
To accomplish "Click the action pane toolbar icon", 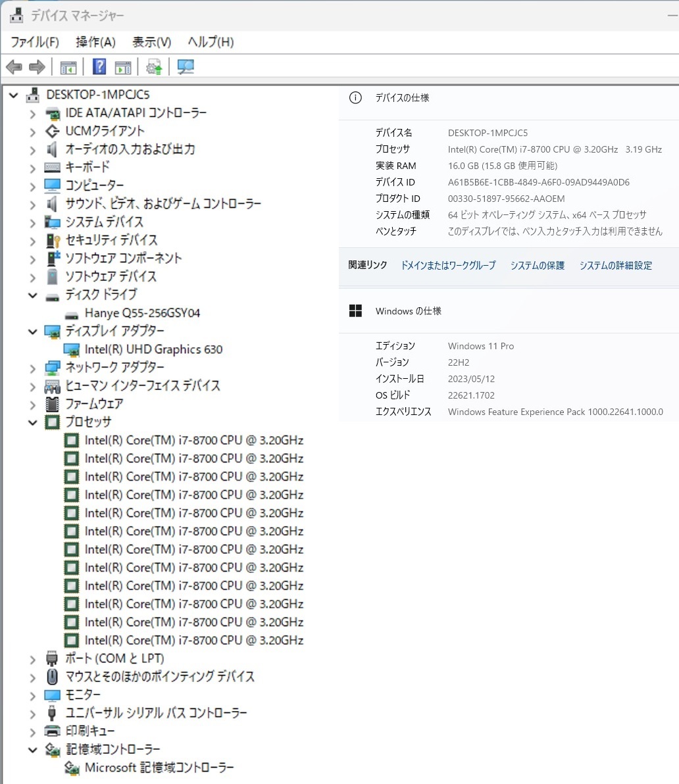I will click(x=123, y=67).
